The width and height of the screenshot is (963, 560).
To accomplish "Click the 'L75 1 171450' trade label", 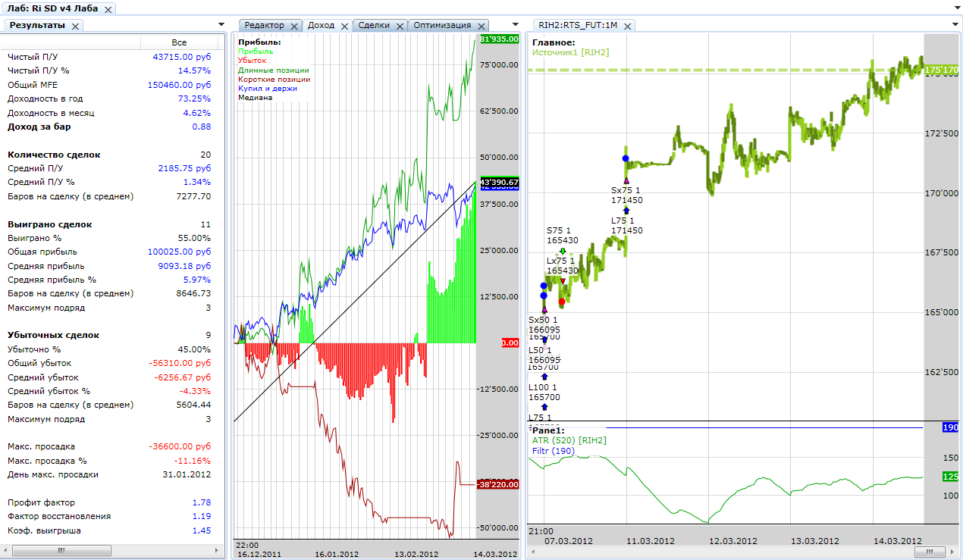I will click(627, 225).
